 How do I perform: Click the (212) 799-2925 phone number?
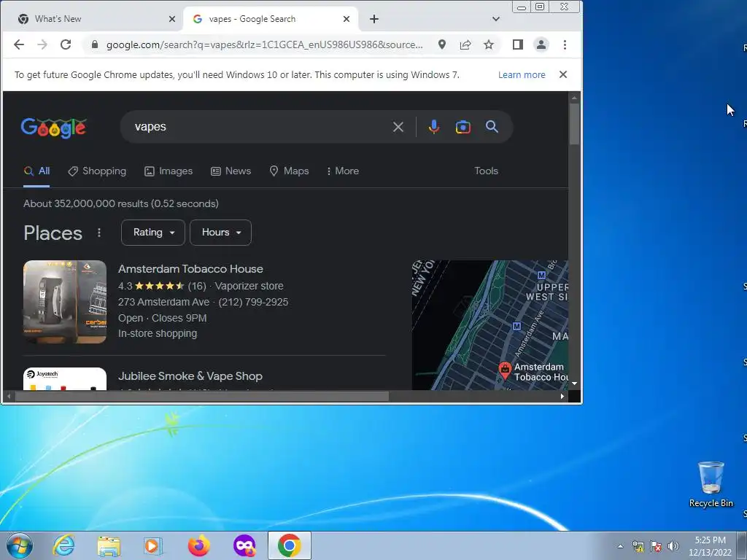coord(253,302)
